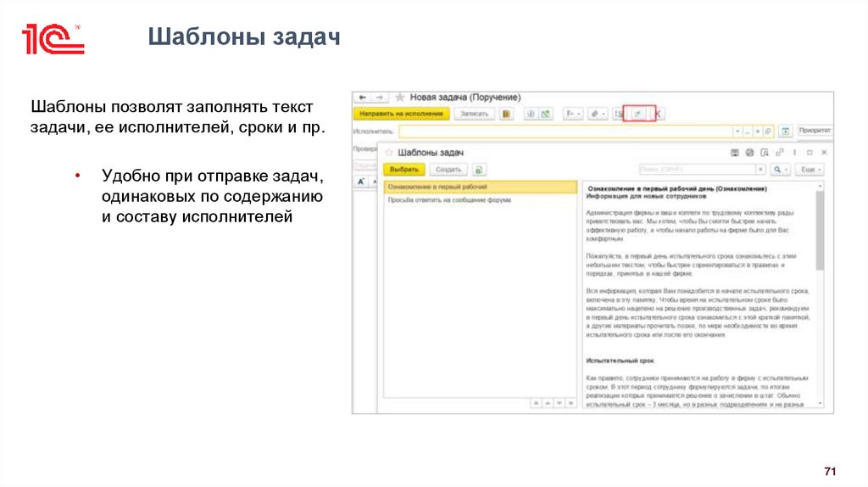
Task: Click the preview scrollbar up arrow
Action: [820, 186]
